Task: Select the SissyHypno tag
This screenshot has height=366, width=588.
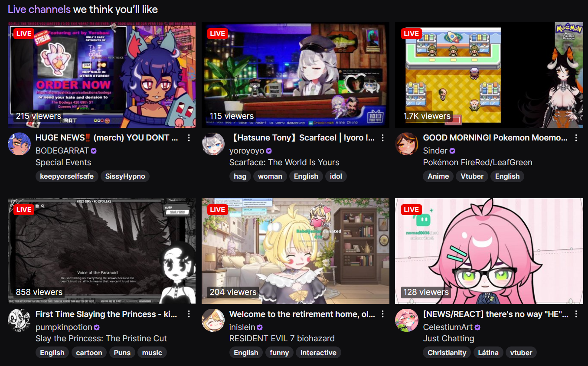Action: pyautogui.click(x=125, y=176)
